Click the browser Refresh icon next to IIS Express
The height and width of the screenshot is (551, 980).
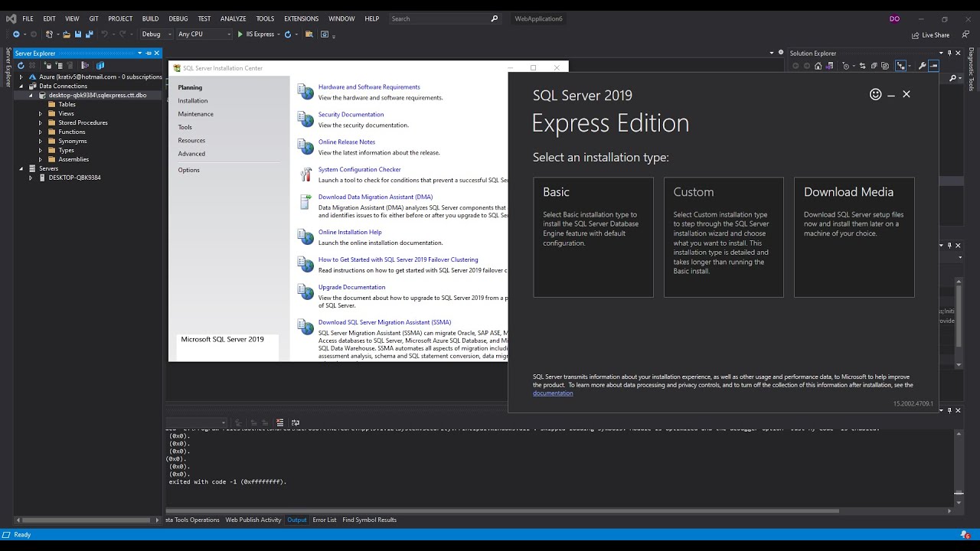[x=288, y=34]
